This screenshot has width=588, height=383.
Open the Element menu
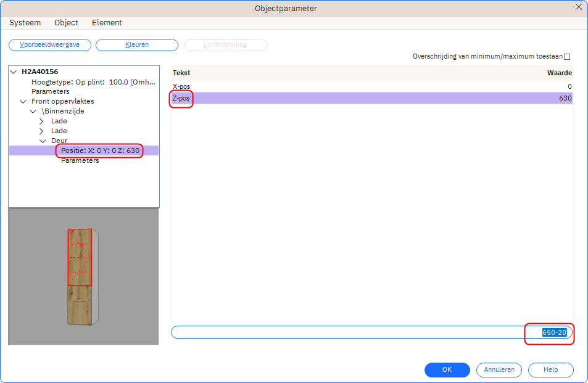tap(107, 23)
